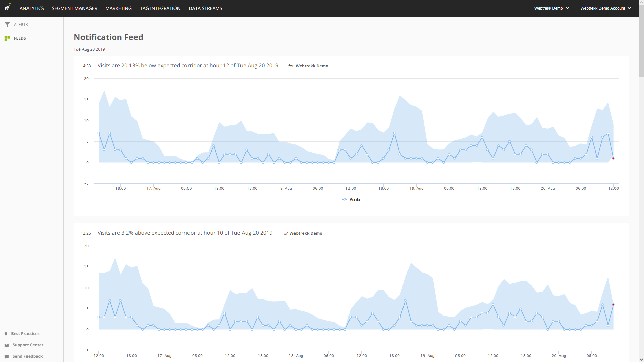Click the Data Streams navigation icon
The height and width of the screenshot is (362, 644).
click(x=205, y=8)
